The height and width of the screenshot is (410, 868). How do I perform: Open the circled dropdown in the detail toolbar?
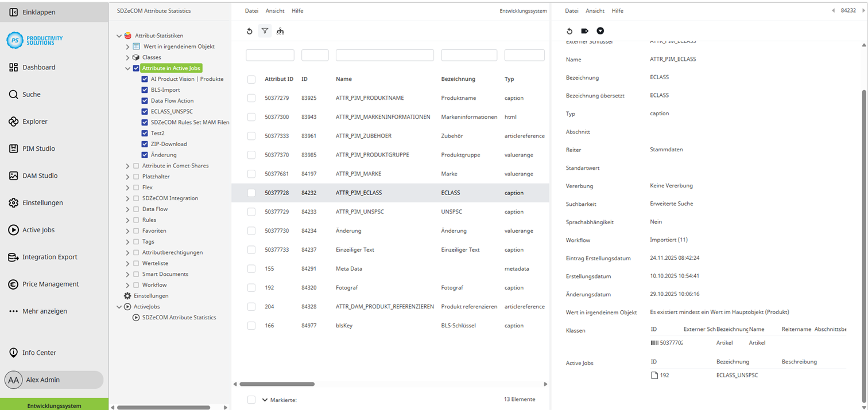pyautogui.click(x=600, y=31)
